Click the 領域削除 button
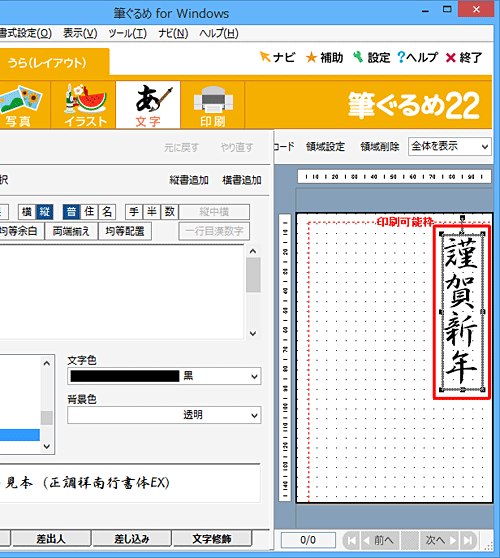The width and height of the screenshot is (500, 558). [379, 146]
